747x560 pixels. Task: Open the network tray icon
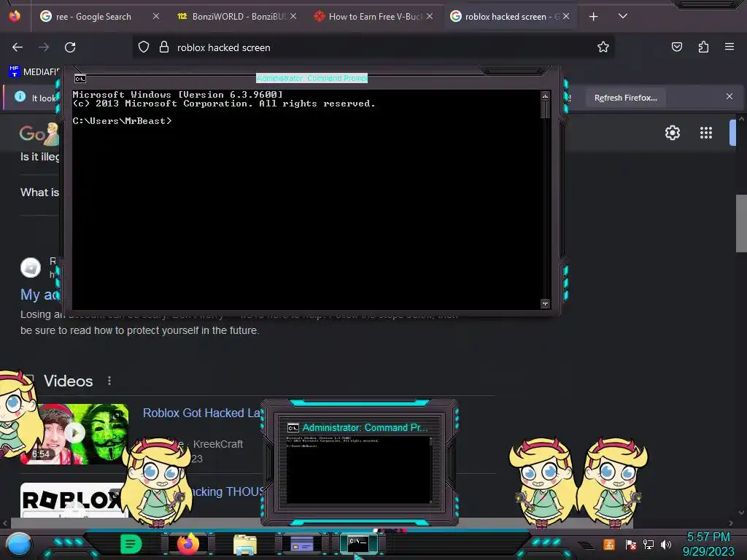coord(648,544)
